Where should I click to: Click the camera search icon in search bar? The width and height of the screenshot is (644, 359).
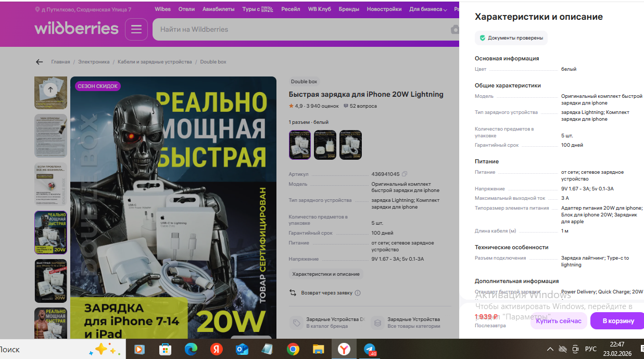coord(454,30)
